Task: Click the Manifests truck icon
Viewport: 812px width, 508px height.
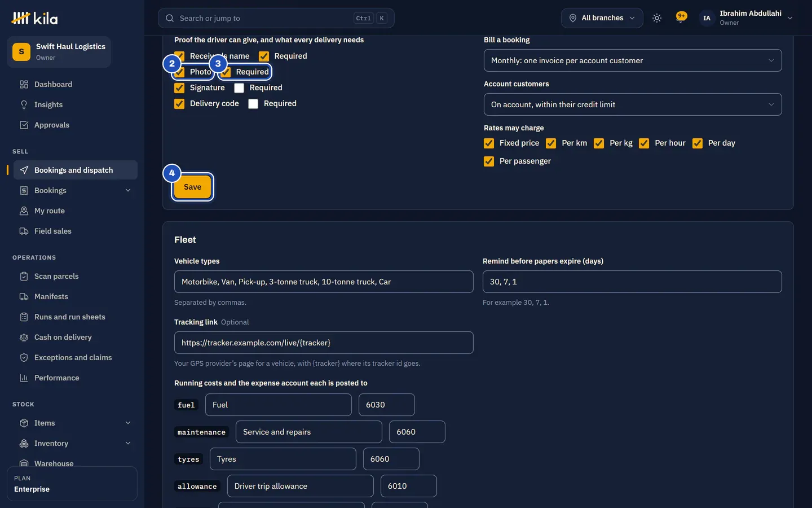Action: click(24, 296)
